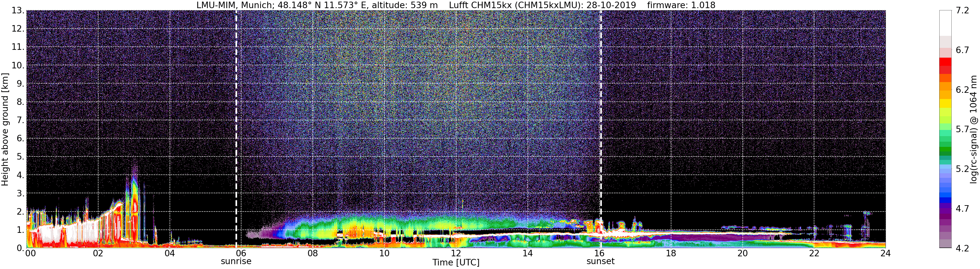Click the '4.2' colorbar tick label

[x=962, y=248]
